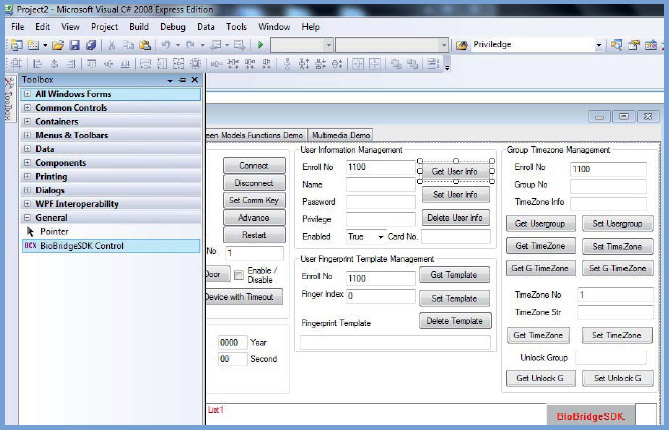Open the Add New Item dropdown arrow

(45, 45)
